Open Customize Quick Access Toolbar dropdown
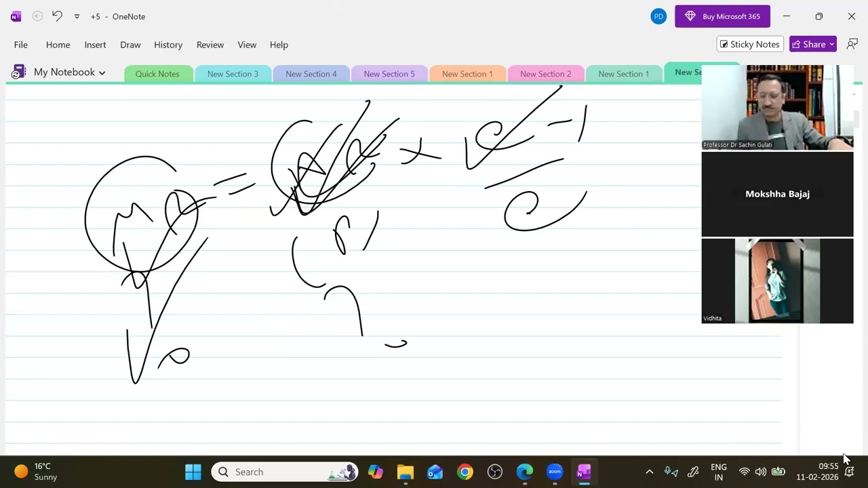868x488 pixels. 77,16
